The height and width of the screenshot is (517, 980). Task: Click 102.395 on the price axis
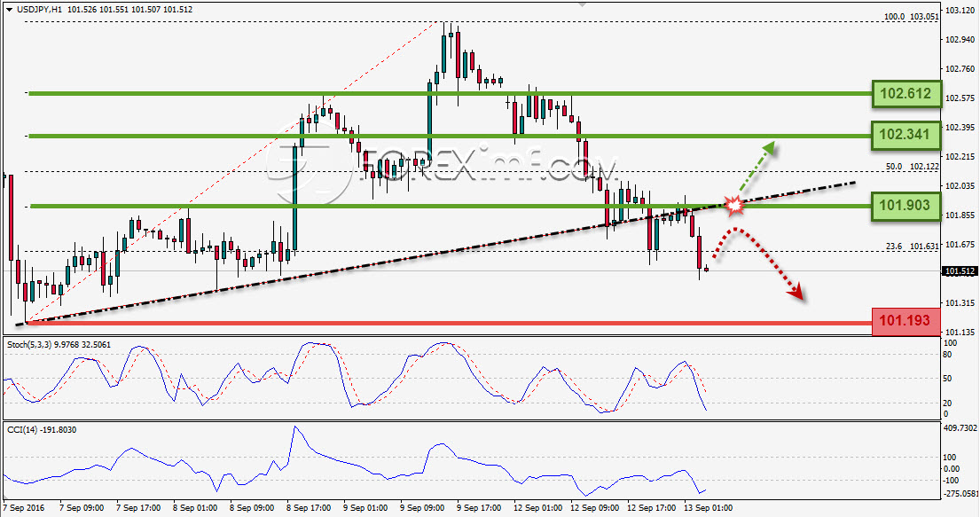point(960,128)
